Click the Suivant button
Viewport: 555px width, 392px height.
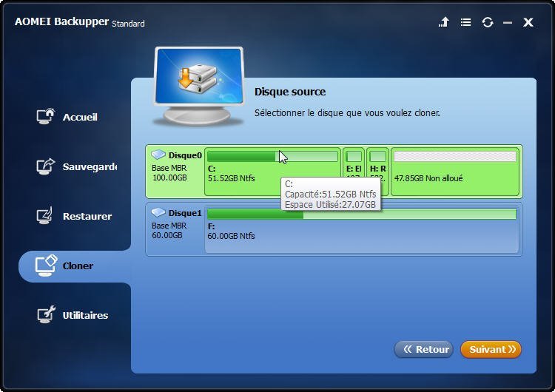[x=491, y=350]
